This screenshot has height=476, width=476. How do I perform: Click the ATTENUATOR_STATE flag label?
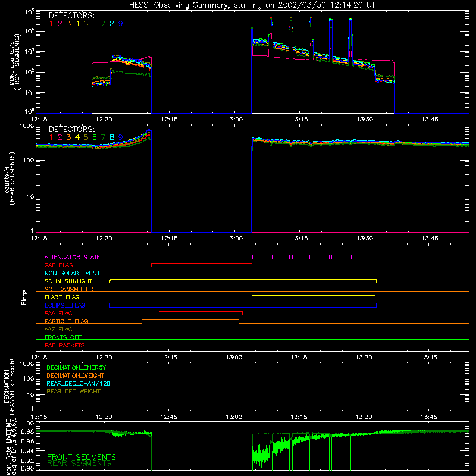[x=72, y=257]
